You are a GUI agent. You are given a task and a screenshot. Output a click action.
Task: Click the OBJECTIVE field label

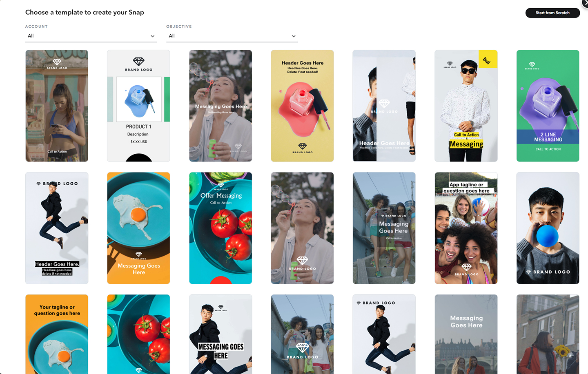coord(179,27)
